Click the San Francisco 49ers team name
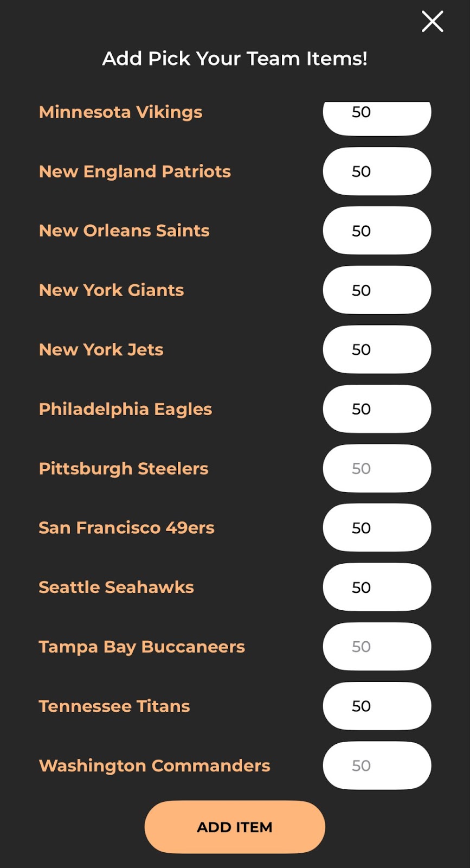Image resolution: width=470 pixels, height=868 pixels. (x=126, y=528)
